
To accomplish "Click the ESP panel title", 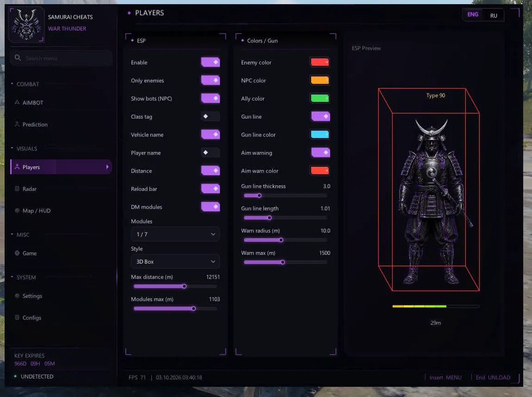I will click(141, 40).
